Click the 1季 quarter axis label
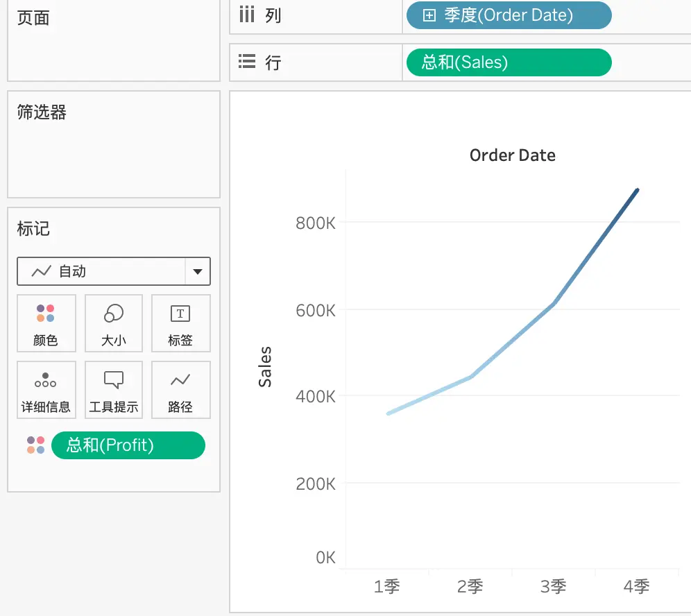 pyautogui.click(x=387, y=586)
